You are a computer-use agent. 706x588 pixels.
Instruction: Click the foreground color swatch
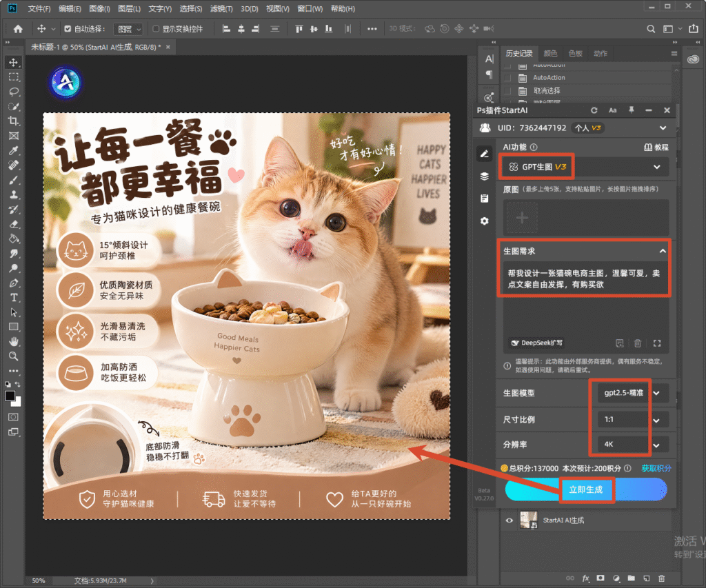coord(10,396)
